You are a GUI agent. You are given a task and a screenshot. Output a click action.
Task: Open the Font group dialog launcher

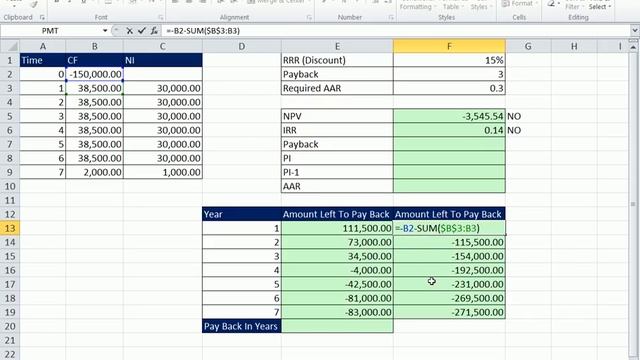(x=160, y=18)
